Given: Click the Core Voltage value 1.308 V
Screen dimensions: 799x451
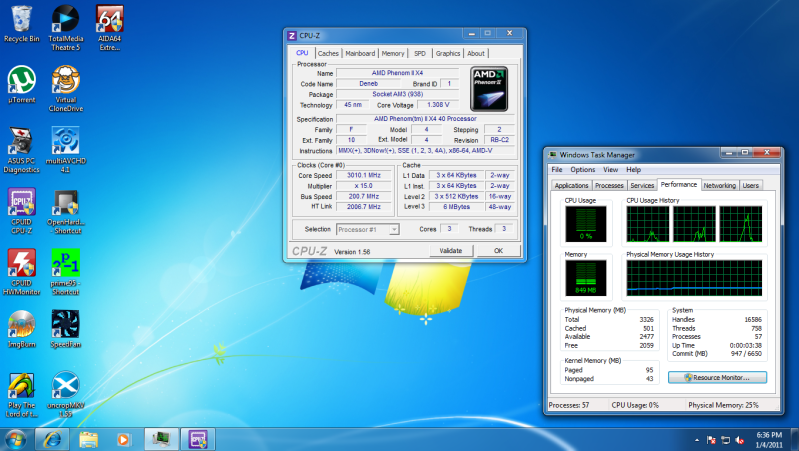Looking at the screenshot, I should (x=438, y=105).
